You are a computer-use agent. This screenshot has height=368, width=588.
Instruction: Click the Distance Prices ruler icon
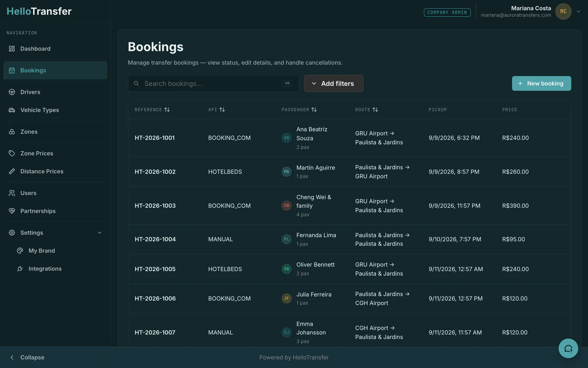(x=12, y=171)
